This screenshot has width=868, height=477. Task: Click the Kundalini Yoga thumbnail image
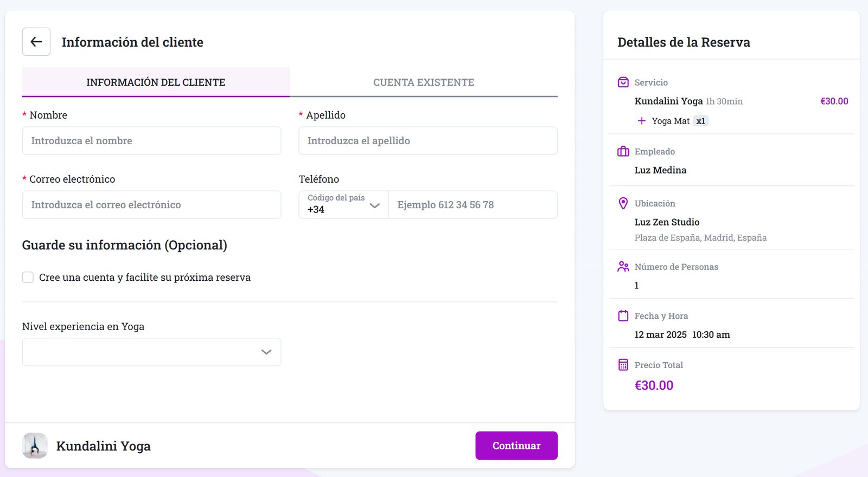pyautogui.click(x=35, y=446)
